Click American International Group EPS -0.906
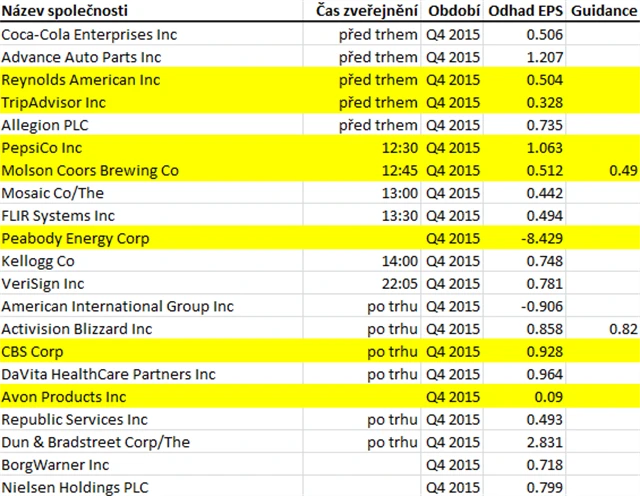640x496 pixels. [540, 306]
